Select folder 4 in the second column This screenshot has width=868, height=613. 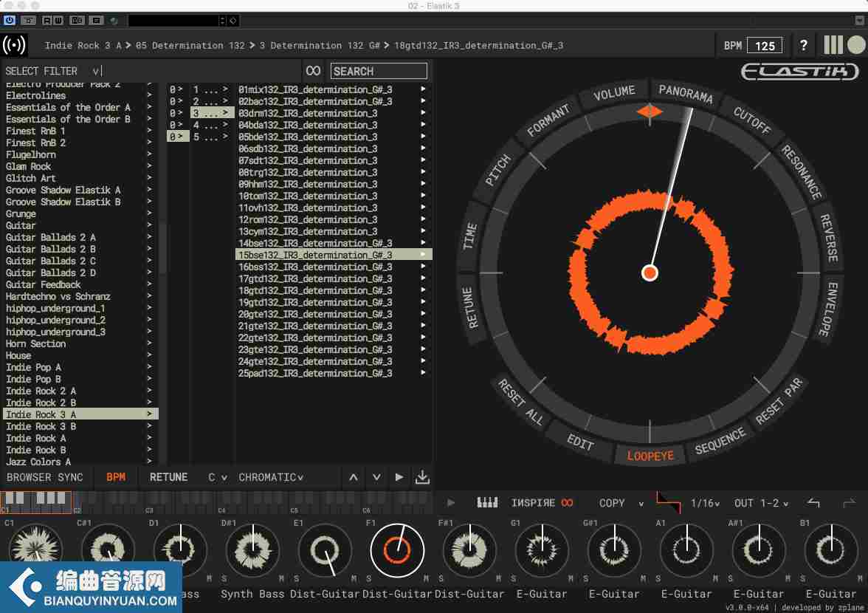(212, 125)
